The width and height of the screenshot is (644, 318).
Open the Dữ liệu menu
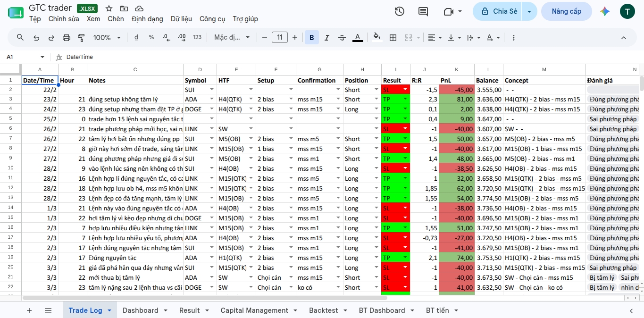coord(181,19)
